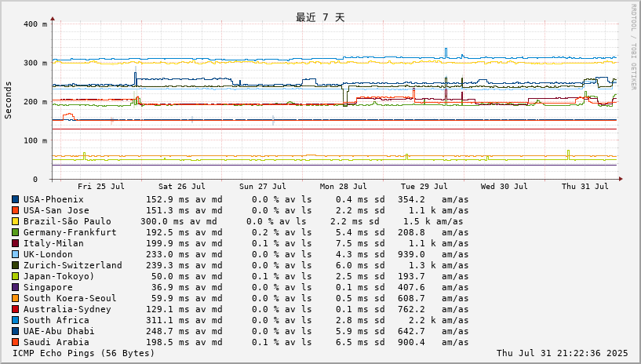Click the Mon 28 Jul date label
The height and width of the screenshot is (364, 641).
pos(344,187)
